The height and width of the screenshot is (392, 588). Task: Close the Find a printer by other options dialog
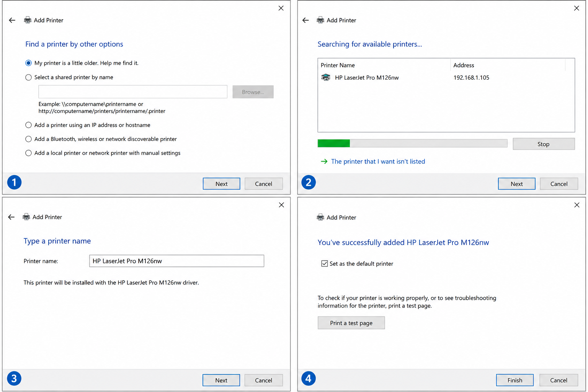point(281,8)
